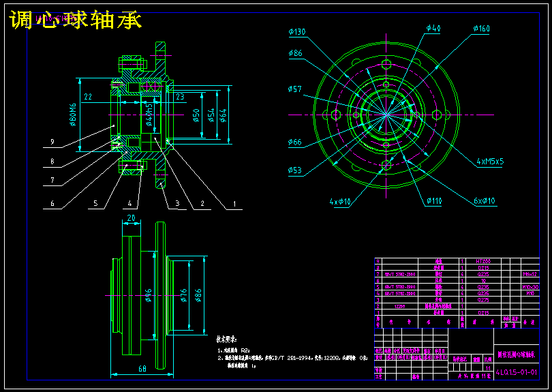Click the HT200 material cell in parts table
The width and height of the screenshot is (552, 392).
point(483,261)
